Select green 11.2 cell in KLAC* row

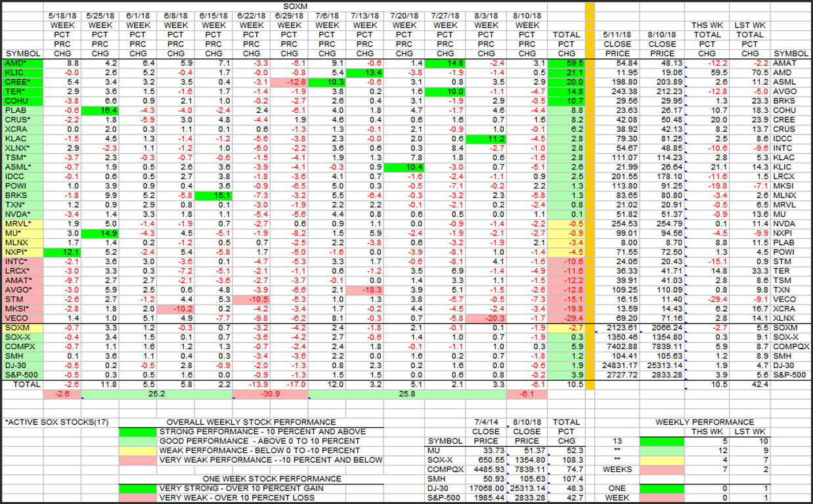[x=486, y=139]
